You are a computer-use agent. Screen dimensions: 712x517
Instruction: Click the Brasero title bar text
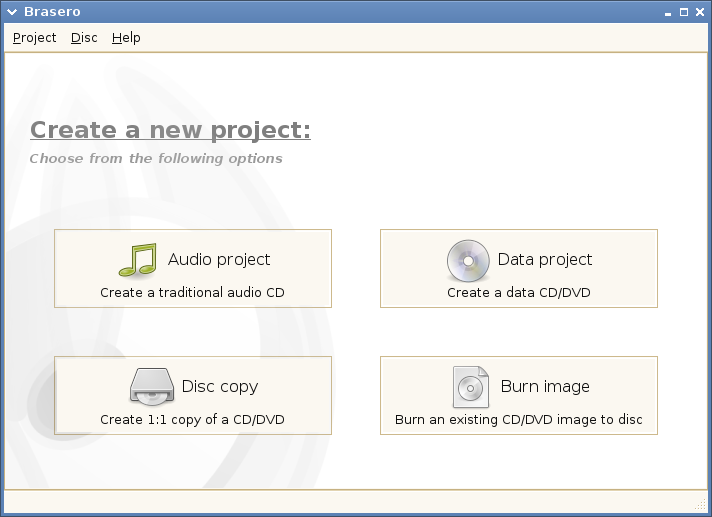point(51,12)
